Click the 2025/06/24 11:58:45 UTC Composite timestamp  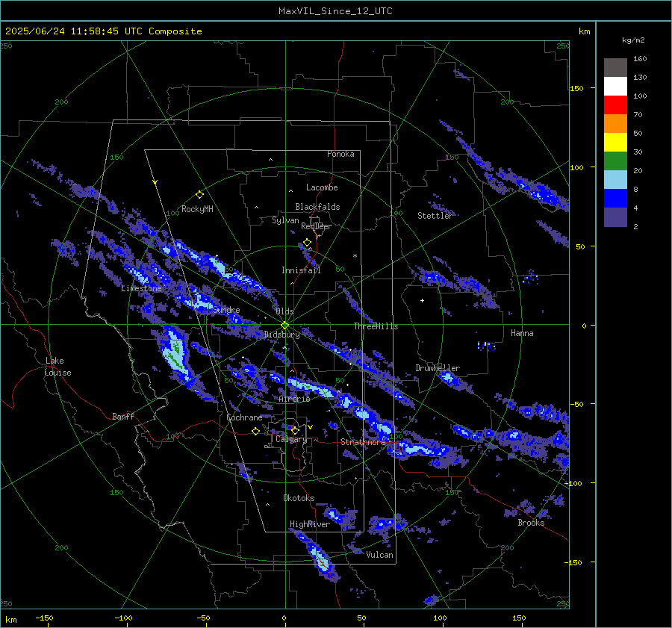point(103,31)
